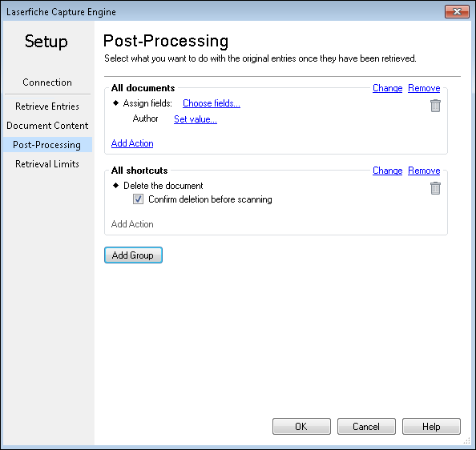Add Action to All documents group
476x450 pixels.
point(132,143)
